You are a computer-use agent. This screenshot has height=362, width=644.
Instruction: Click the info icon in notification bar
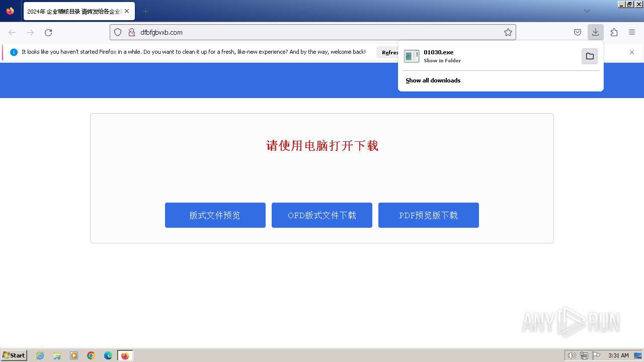click(x=14, y=52)
